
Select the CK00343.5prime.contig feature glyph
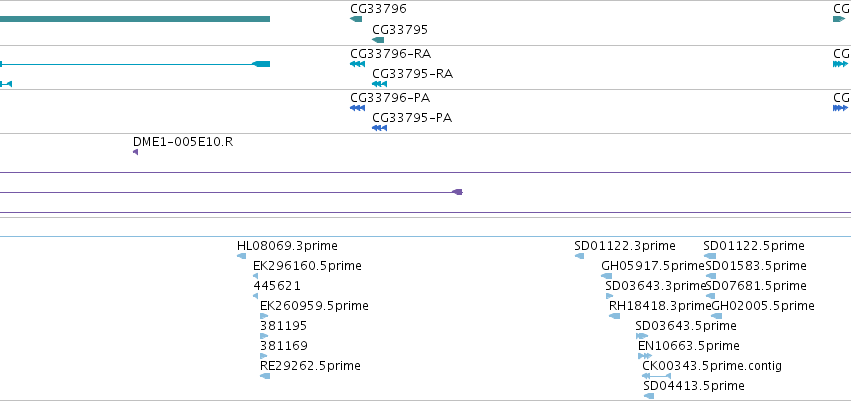coord(657,376)
